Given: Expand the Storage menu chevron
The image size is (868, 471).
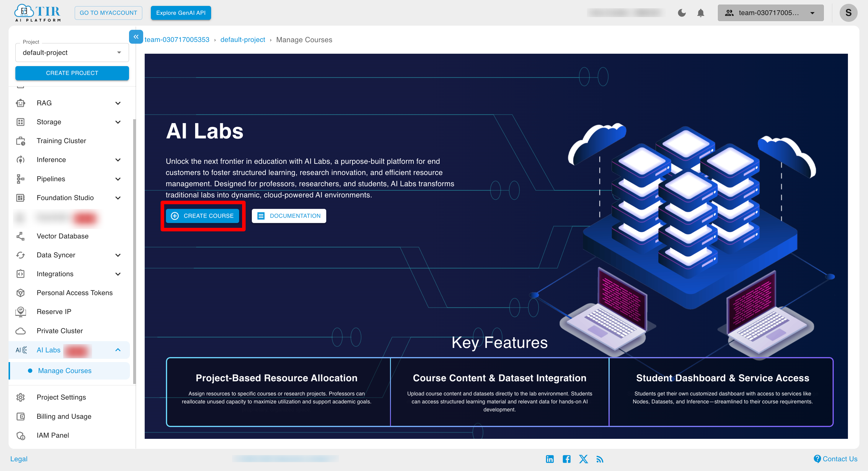Looking at the screenshot, I should [118, 122].
